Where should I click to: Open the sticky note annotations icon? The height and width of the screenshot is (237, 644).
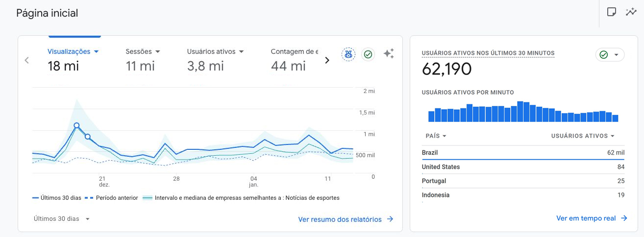pos(612,12)
